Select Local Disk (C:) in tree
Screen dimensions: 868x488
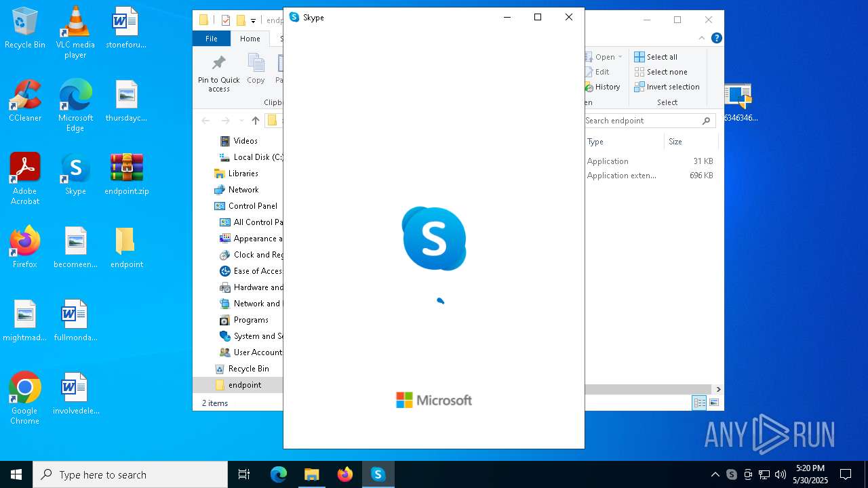[x=250, y=157]
